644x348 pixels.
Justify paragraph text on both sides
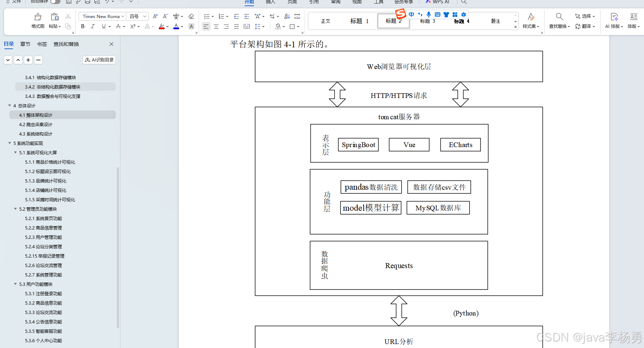click(x=236, y=26)
